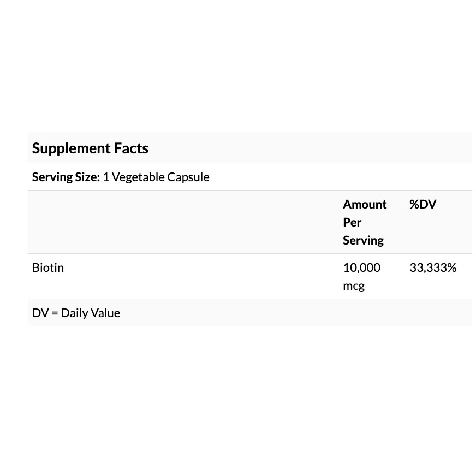Click the %DV column header
Screen dimensions: 476x476
pyautogui.click(x=423, y=204)
